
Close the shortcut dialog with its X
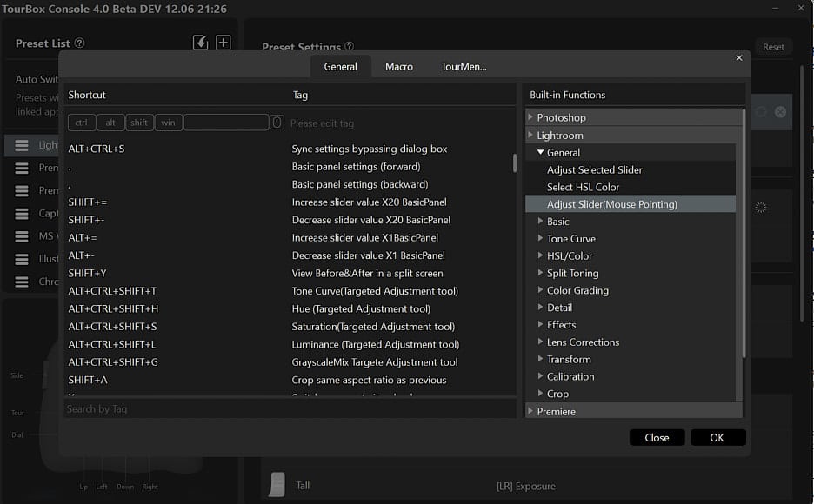tap(739, 57)
